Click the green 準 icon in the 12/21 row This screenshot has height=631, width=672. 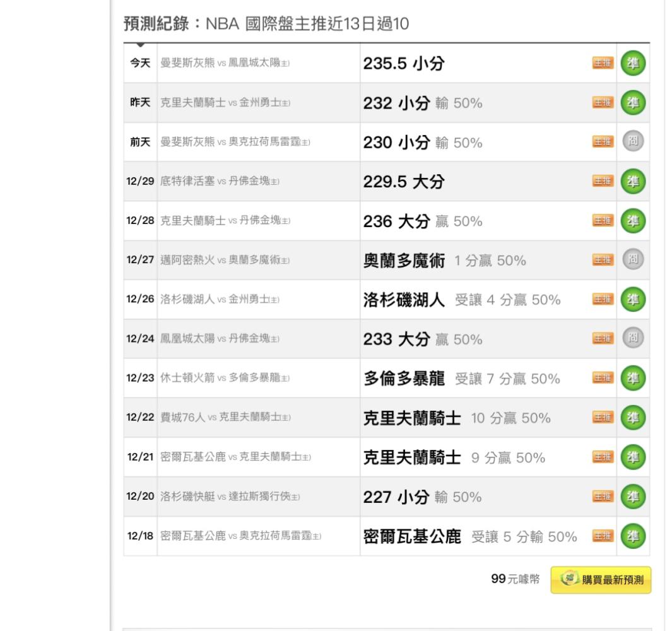pyautogui.click(x=633, y=457)
